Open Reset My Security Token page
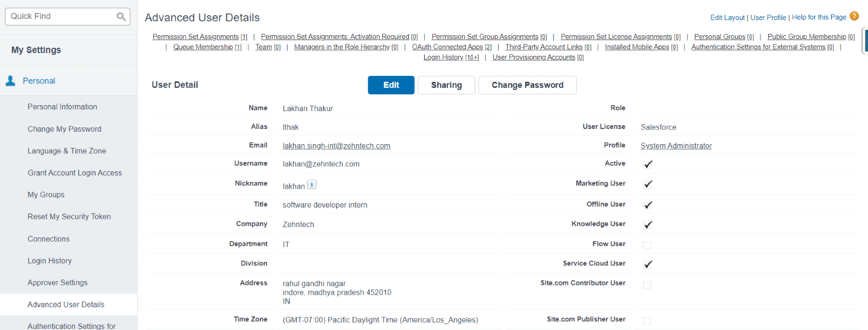This screenshot has width=868, height=330. click(69, 217)
